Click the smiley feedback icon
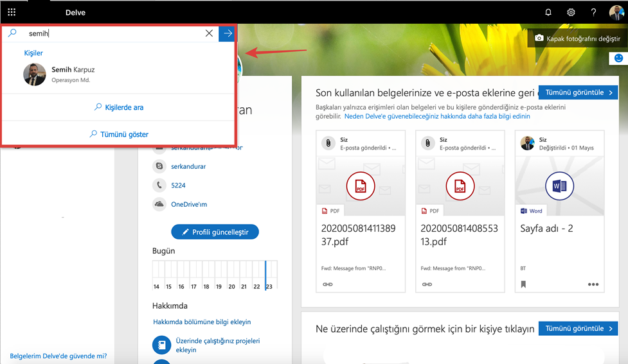 (618, 58)
